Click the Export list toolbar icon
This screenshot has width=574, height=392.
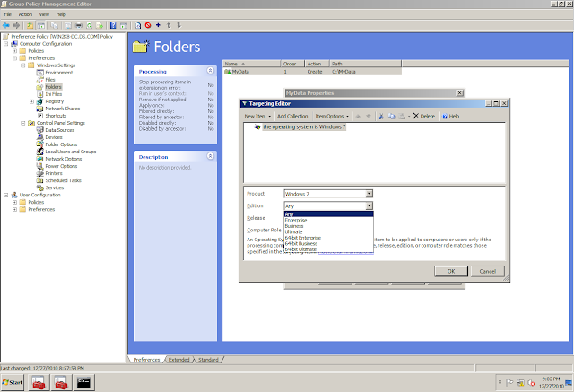coord(100,25)
